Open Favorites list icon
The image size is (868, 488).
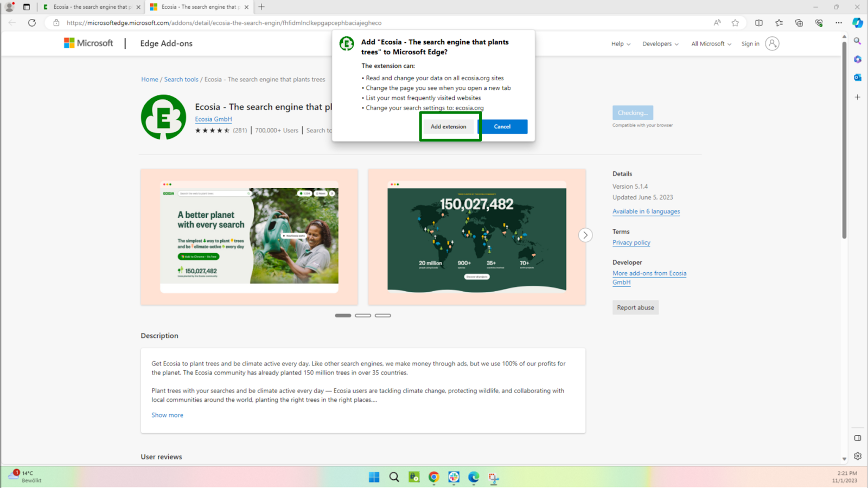[779, 23]
